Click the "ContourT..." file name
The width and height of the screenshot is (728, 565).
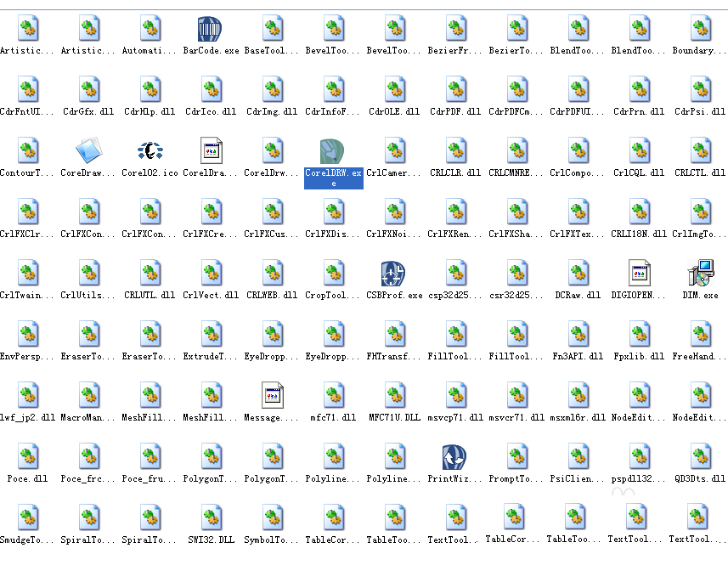pos(27,173)
